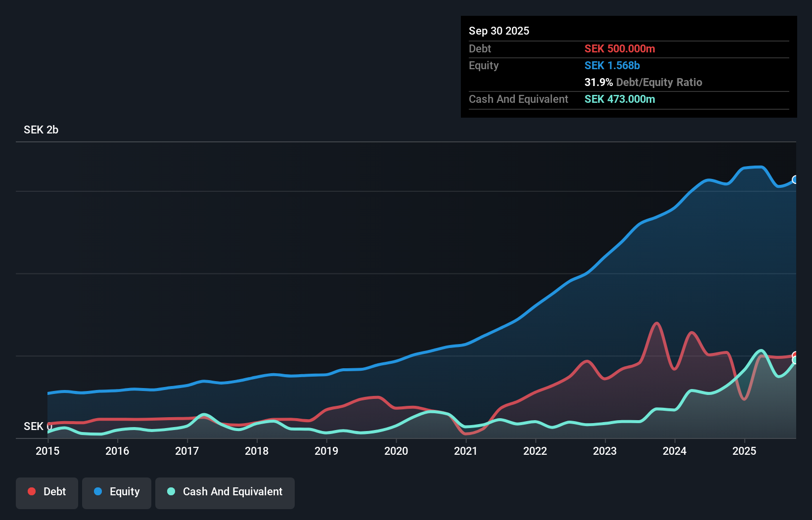Expand details for the Debt/Equity Ratio row
Screen dimensions: 812x520
pyautogui.click(x=643, y=82)
